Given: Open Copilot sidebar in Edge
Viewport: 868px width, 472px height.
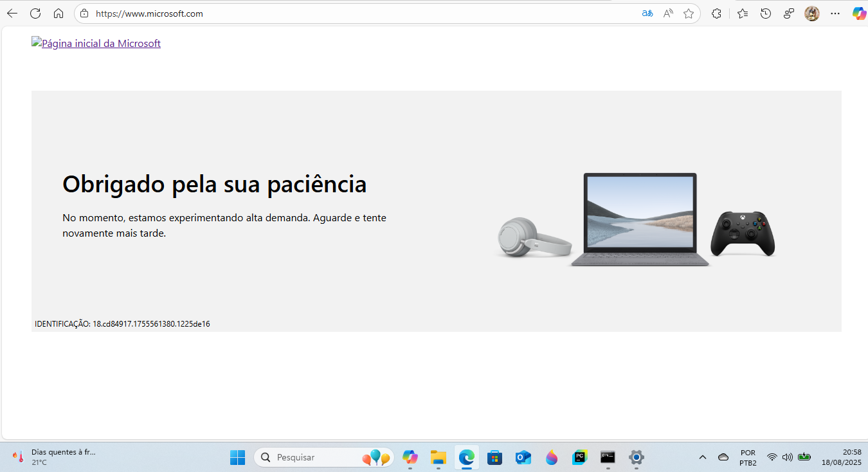Looking at the screenshot, I should click(x=858, y=14).
